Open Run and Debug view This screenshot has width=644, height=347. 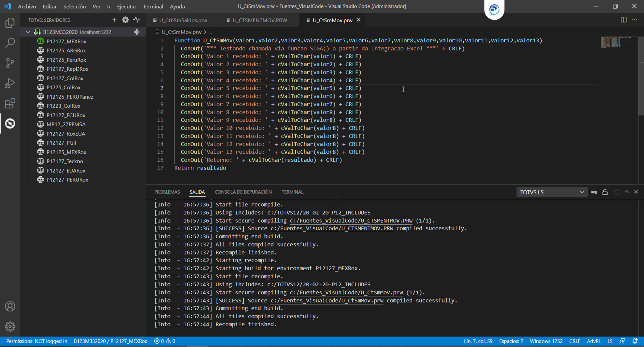pos(10,83)
